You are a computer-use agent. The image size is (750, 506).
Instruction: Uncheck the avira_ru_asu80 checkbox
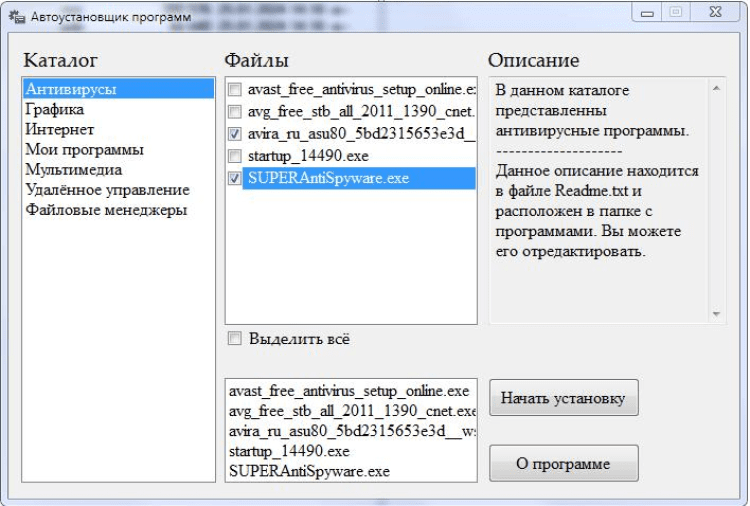(x=234, y=133)
